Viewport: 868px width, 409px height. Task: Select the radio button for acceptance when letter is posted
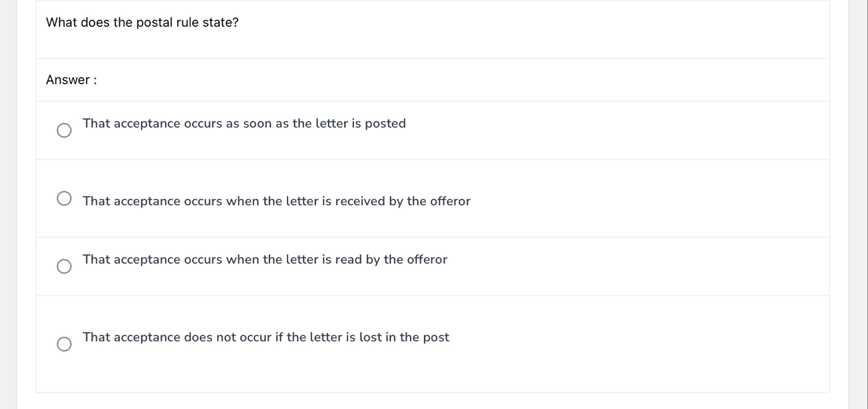tap(64, 130)
